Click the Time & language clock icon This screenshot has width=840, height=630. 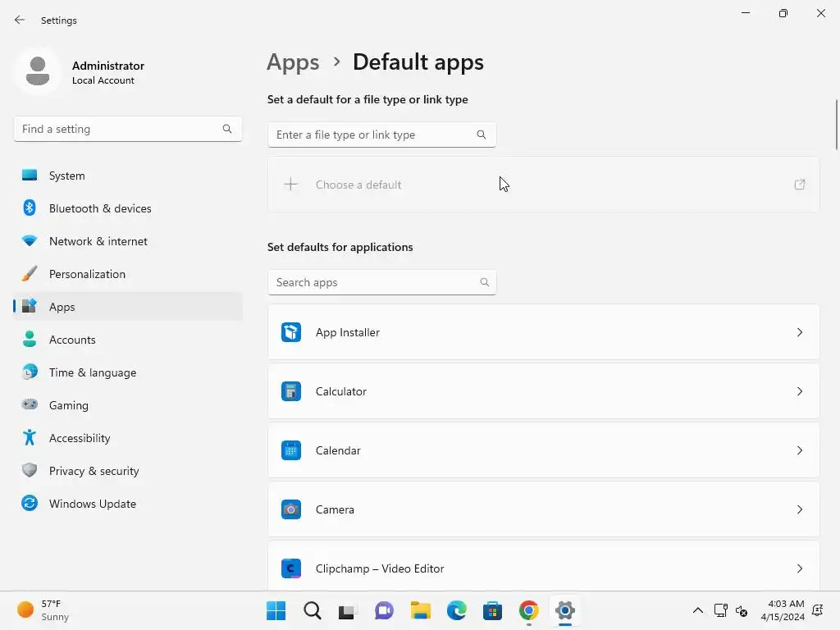click(x=30, y=372)
